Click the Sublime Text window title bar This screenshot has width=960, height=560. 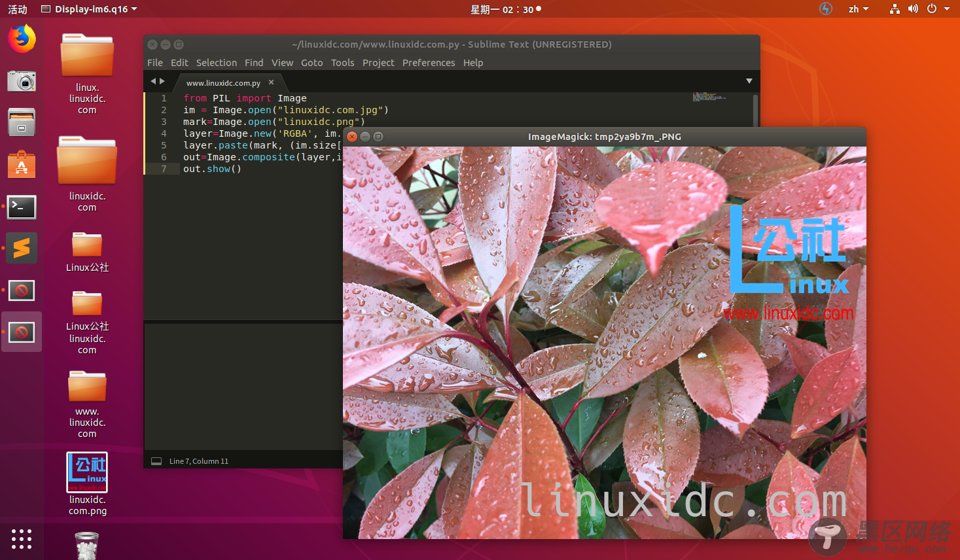[452, 44]
